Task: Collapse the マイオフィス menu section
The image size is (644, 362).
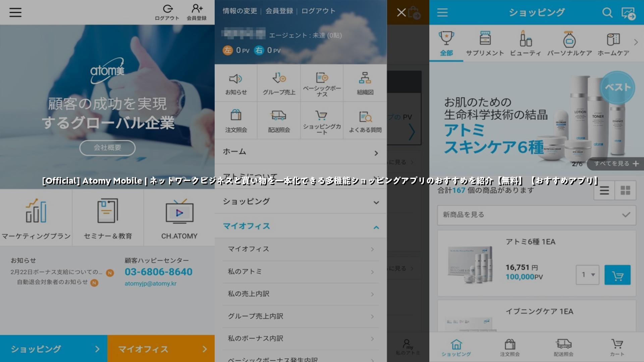Action: coord(301,226)
